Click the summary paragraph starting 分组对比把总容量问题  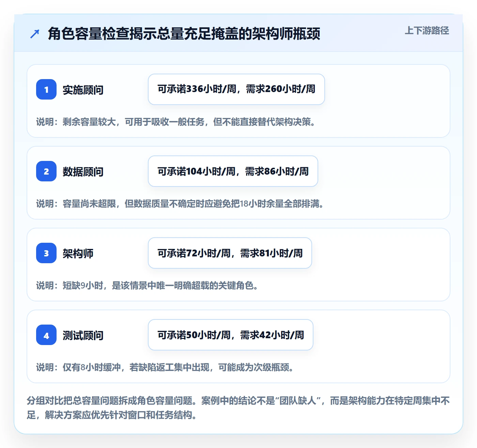point(238,408)
